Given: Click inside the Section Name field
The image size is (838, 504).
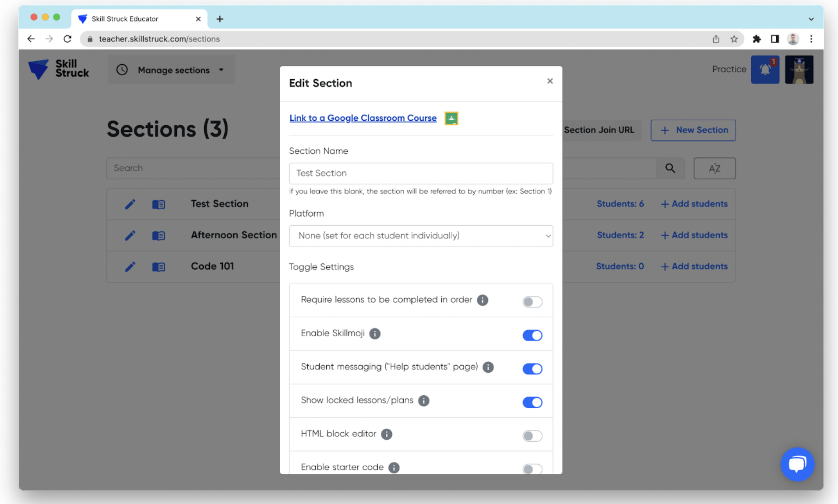Looking at the screenshot, I should coord(420,173).
